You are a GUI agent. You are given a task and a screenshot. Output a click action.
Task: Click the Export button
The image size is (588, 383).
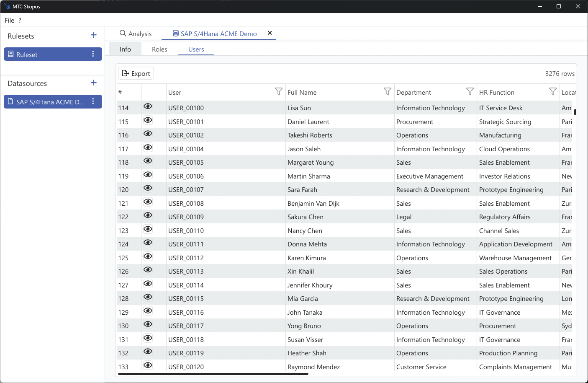(x=136, y=73)
